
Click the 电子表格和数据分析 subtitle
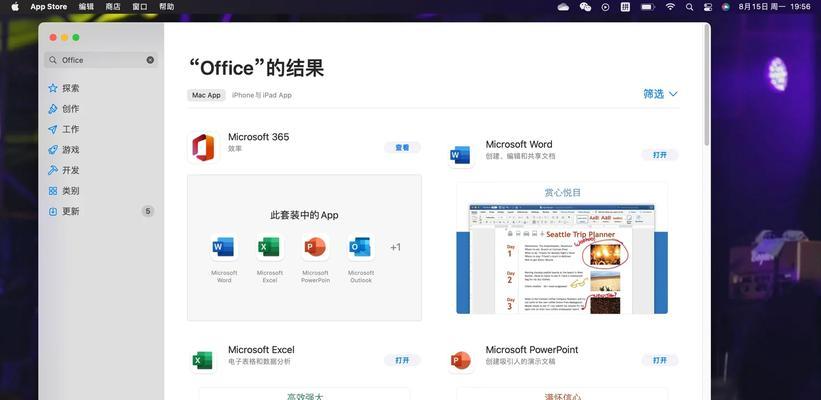coord(259,361)
